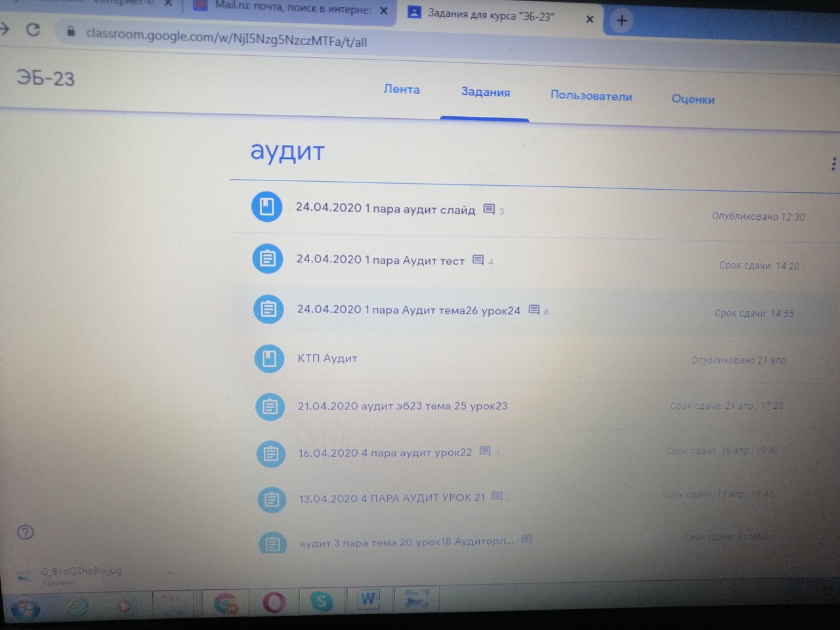840x630 pixels.
Task: Click the comments icon next to 'Аудит тема26 урок24'
Action: tap(534, 310)
